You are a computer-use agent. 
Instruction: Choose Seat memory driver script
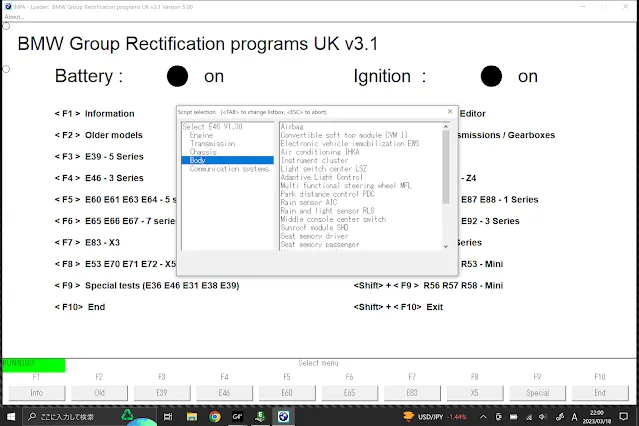click(x=314, y=236)
